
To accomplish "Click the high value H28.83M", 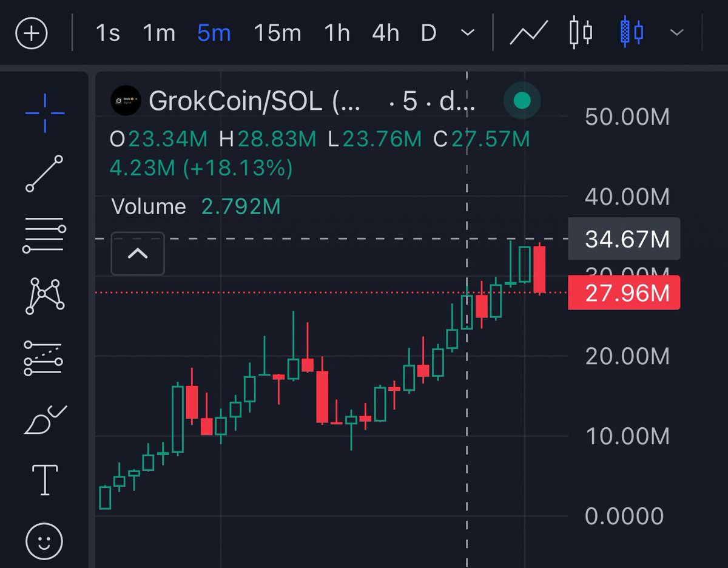I will [x=268, y=140].
